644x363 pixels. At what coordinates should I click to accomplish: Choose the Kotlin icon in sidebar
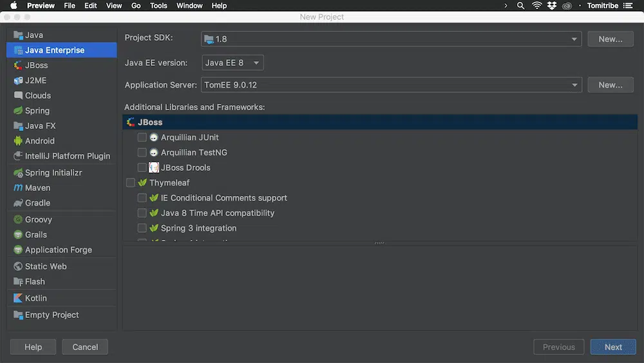pyautogui.click(x=18, y=299)
